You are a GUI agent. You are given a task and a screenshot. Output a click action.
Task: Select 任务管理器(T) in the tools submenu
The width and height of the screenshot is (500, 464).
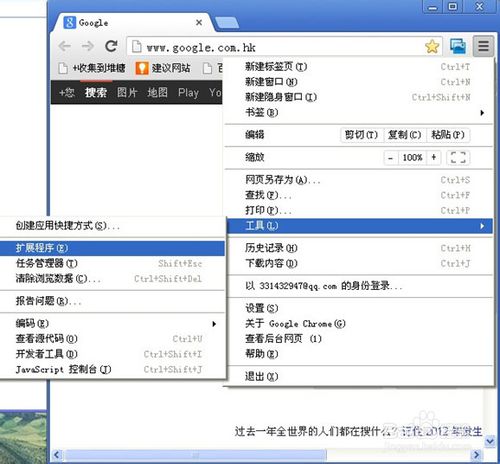(112, 263)
